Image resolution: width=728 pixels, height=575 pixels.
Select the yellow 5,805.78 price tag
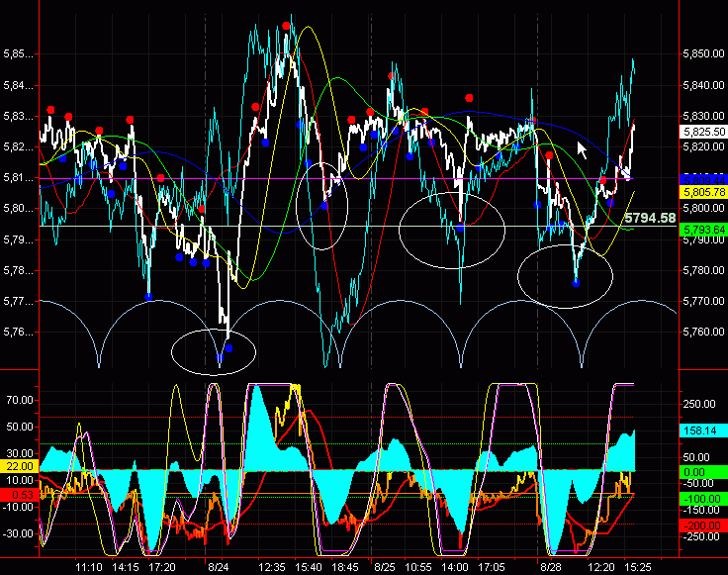point(703,192)
